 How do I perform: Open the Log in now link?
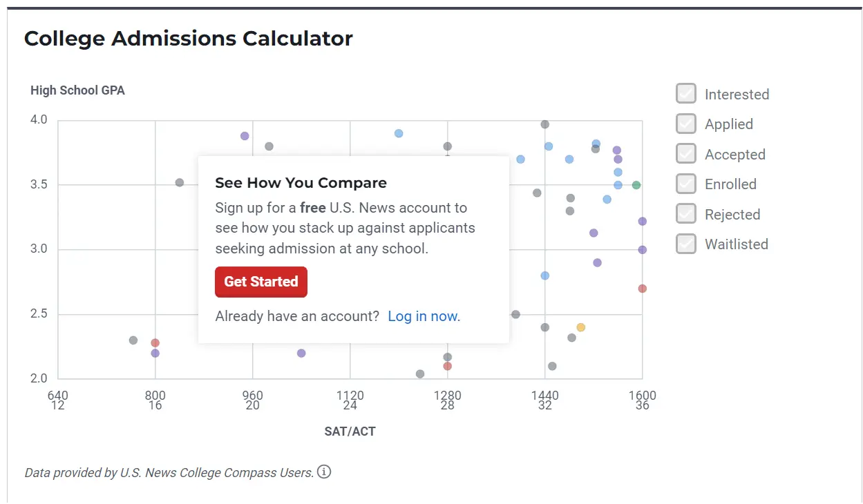click(x=424, y=316)
